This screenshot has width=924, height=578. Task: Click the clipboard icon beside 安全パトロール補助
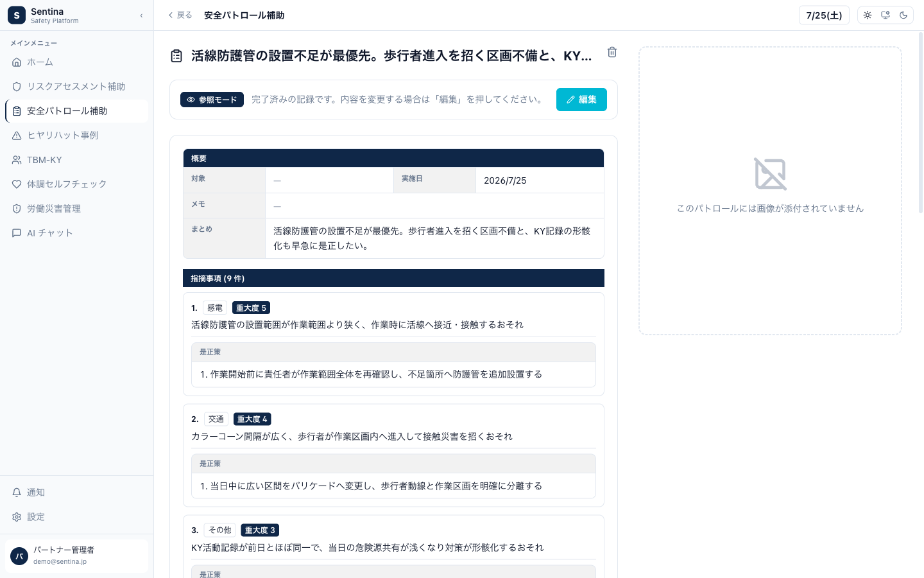pyautogui.click(x=17, y=111)
